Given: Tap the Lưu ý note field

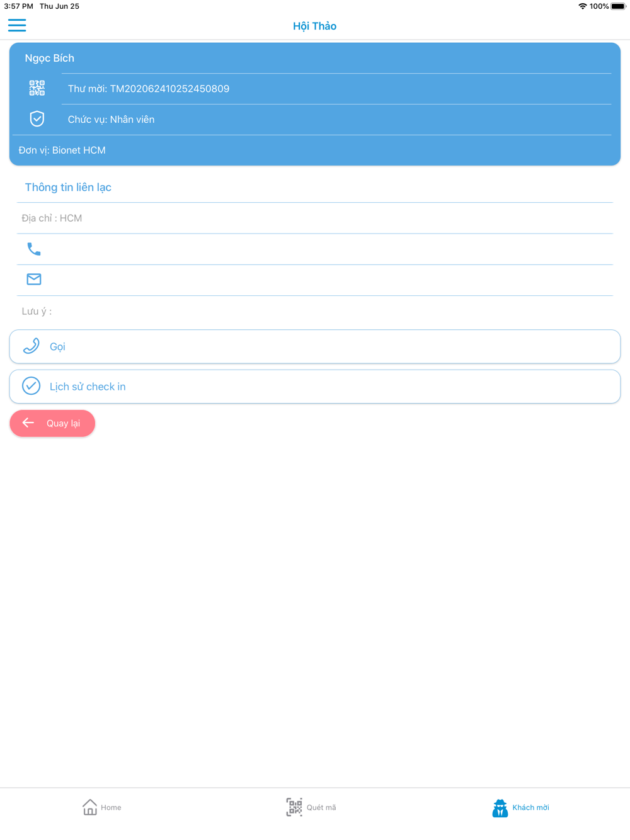Looking at the screenshot, I should [315, 311].
